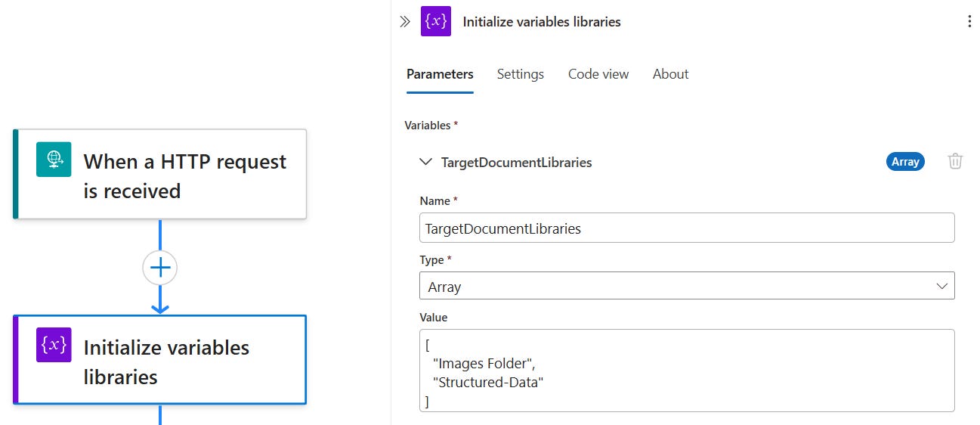Screen dimensions: 980x425
Task: Click the Name input field
Action: (686, 228)
